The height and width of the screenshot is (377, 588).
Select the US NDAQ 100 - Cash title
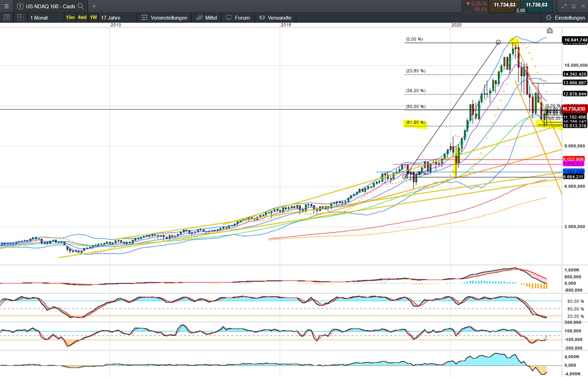click(51, 6)
